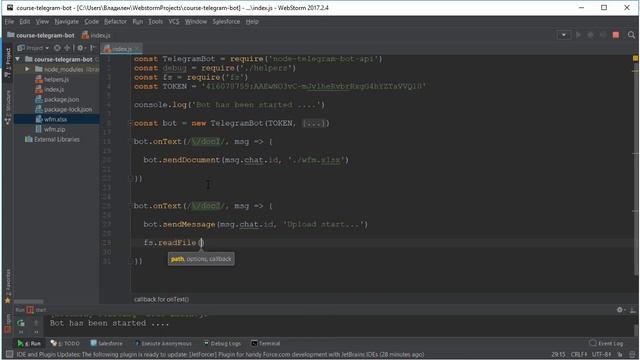Open the Project view selector dropdown
The width and height of the screenshot is (640, 360).
tap(34, 48)
